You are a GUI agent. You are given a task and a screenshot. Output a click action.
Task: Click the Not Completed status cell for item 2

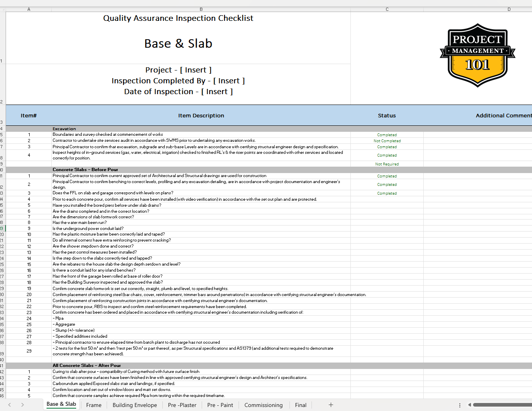(387, 141)
